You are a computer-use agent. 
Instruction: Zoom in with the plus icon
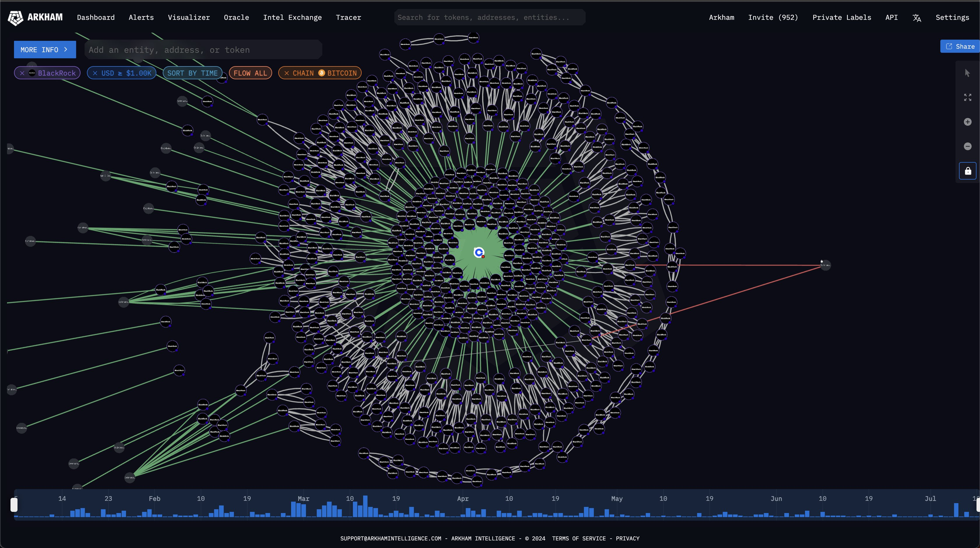coord(967,122)
